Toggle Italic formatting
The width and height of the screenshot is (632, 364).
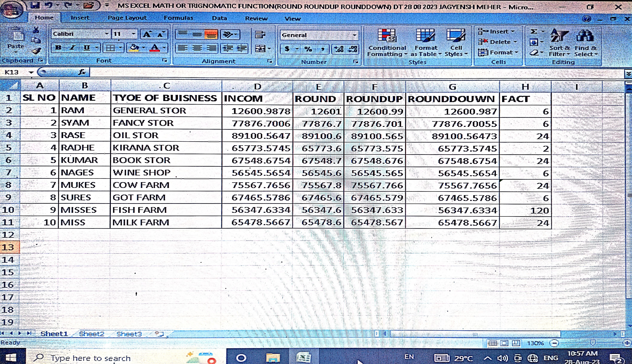72,48
